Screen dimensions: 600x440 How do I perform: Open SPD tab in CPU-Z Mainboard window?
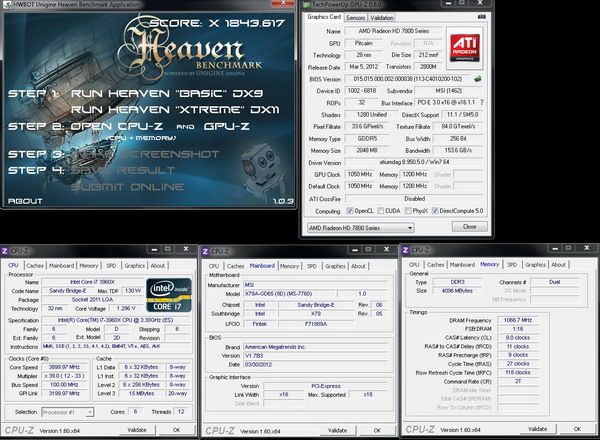[311, 266]
